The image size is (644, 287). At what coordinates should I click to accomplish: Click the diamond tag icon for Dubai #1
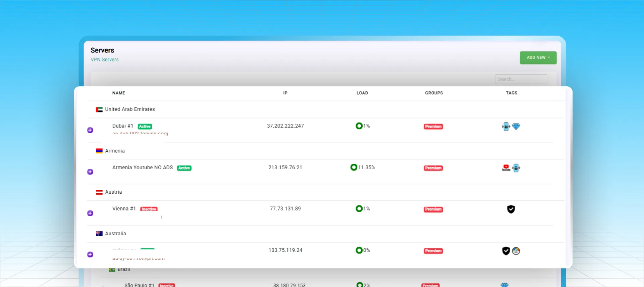[x=516, y=127]
